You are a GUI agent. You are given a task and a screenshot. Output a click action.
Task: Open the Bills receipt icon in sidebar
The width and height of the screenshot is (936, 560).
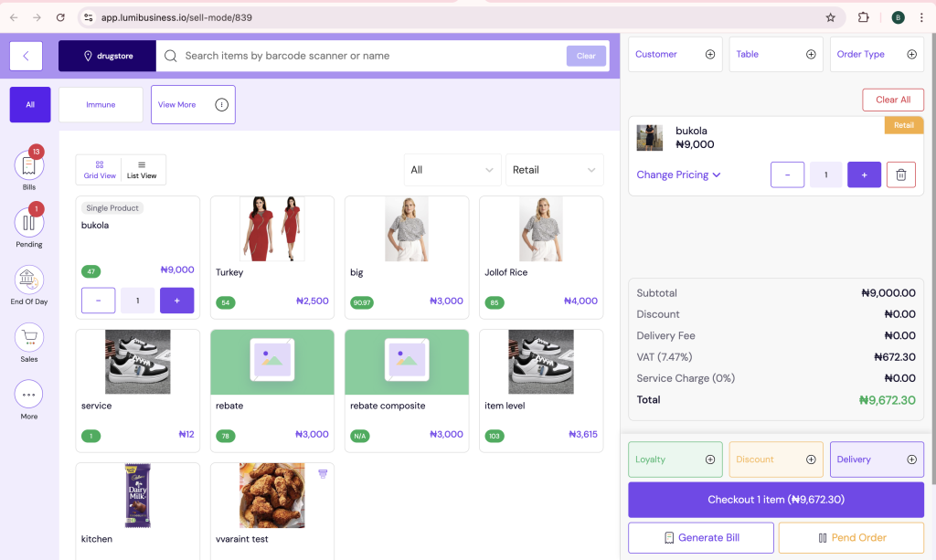coord(28,165)
